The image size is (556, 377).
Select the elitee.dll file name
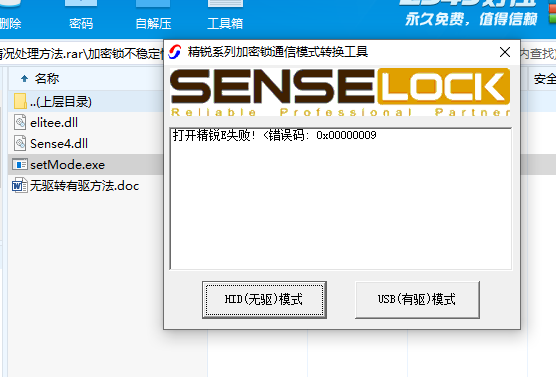(54, 123)
